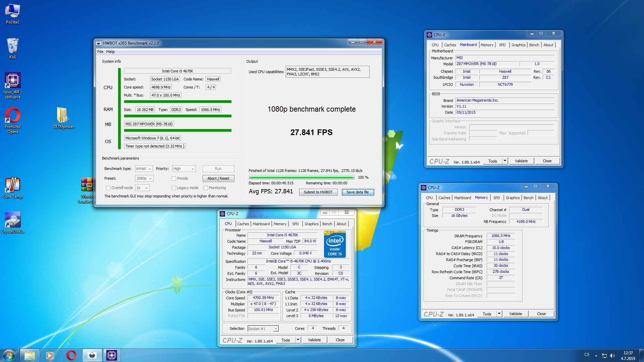Screen dimensions: 644x362
Task: Toggle the Legacy mode checkbox
Action: [x=174, y=188]
